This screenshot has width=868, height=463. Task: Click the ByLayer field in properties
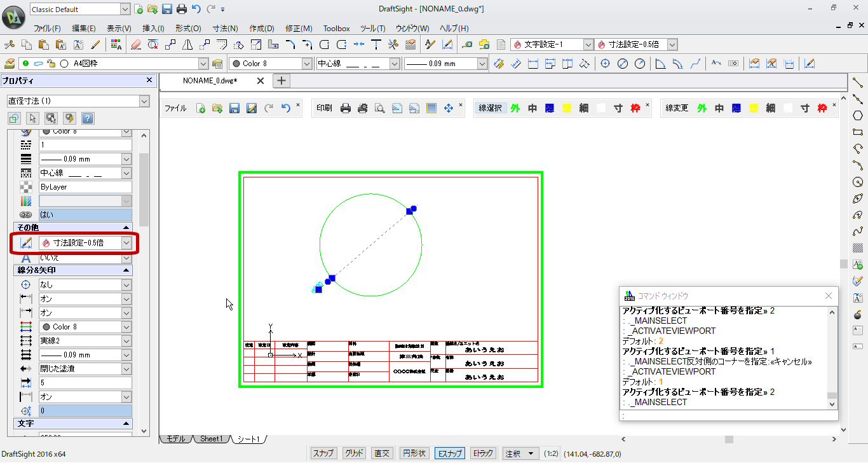pyautogui.click(x=85, y=187)
